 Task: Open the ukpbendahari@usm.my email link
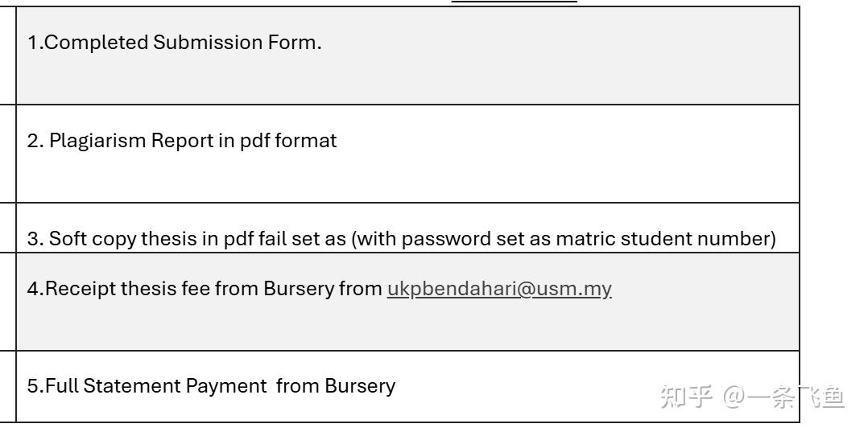(499, 289)
